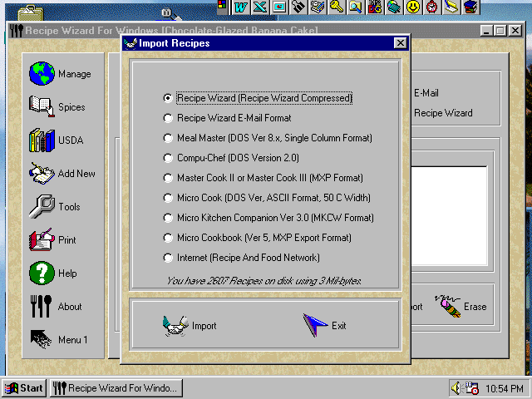Open Help via the green question mark
Screen dimensions: 532x399
click(42, 273)
